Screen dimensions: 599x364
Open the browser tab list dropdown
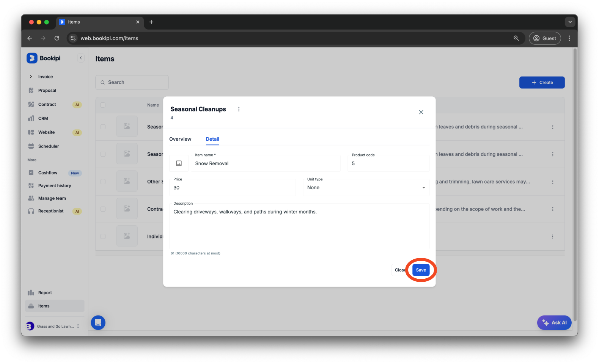click(570, 22)
